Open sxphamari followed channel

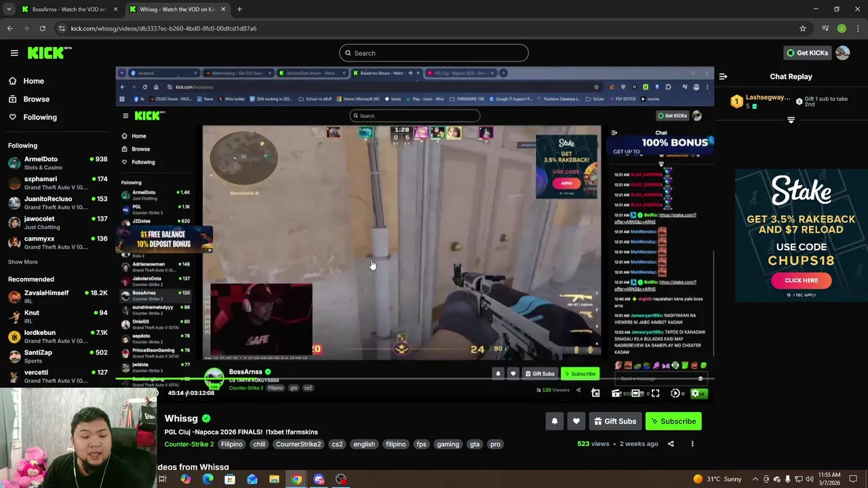pyautogui.click(x=58, y=183)
